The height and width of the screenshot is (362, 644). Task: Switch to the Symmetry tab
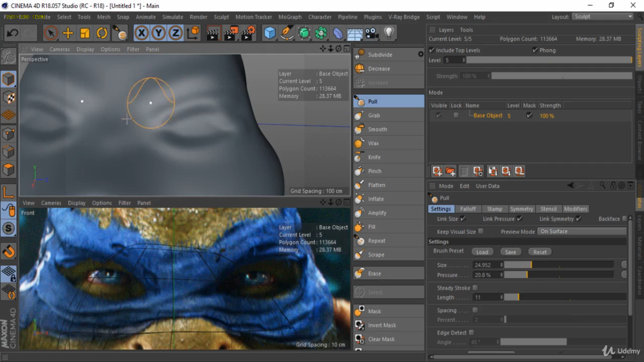(x=521, y=209)
